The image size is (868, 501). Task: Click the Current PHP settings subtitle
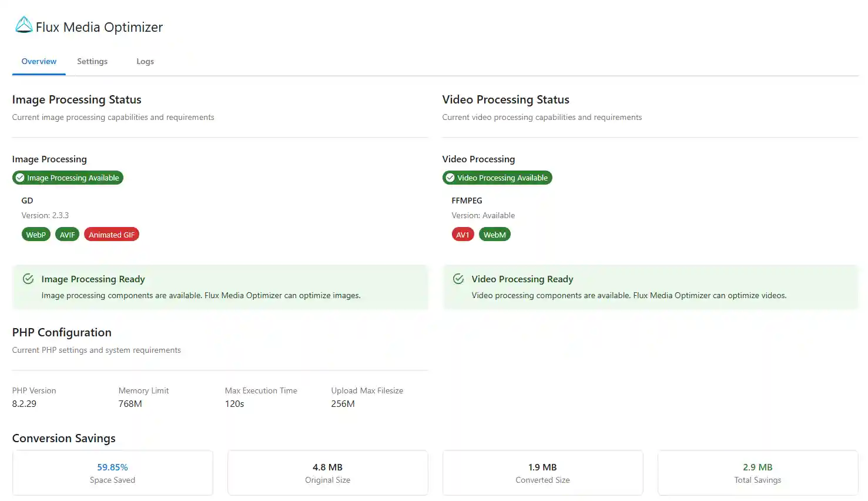click(x=97, y=350)
